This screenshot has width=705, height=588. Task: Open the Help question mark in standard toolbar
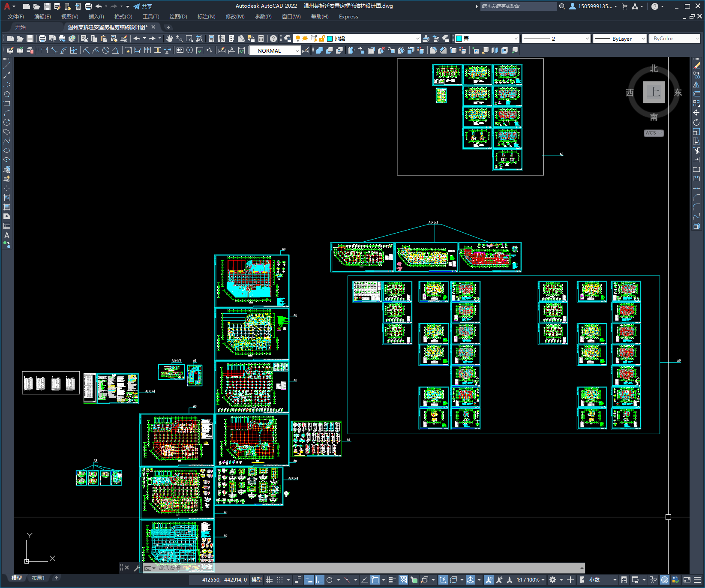273,39
